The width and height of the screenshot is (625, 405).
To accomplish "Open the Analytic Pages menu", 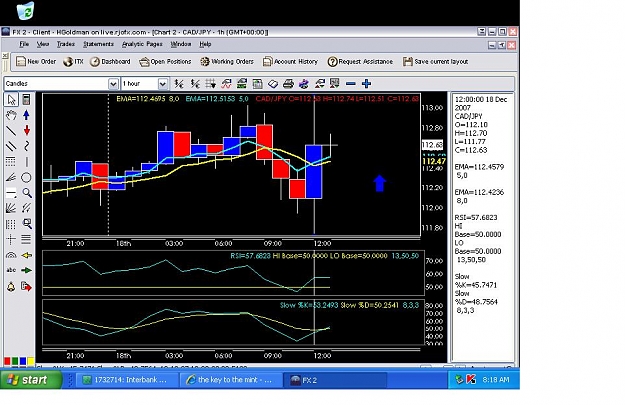I will 142,44.
